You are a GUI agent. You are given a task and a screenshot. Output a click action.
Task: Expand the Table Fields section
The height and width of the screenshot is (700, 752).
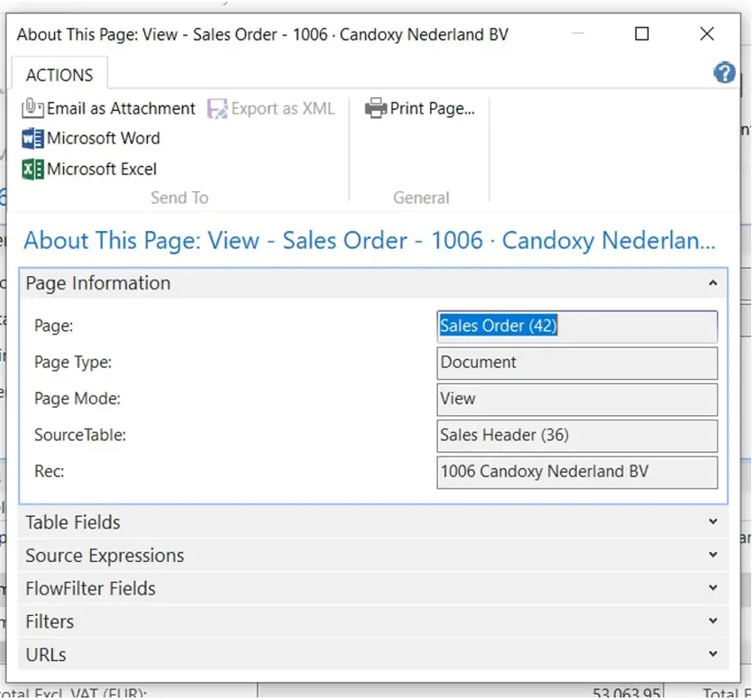click(x=712, y=522)
